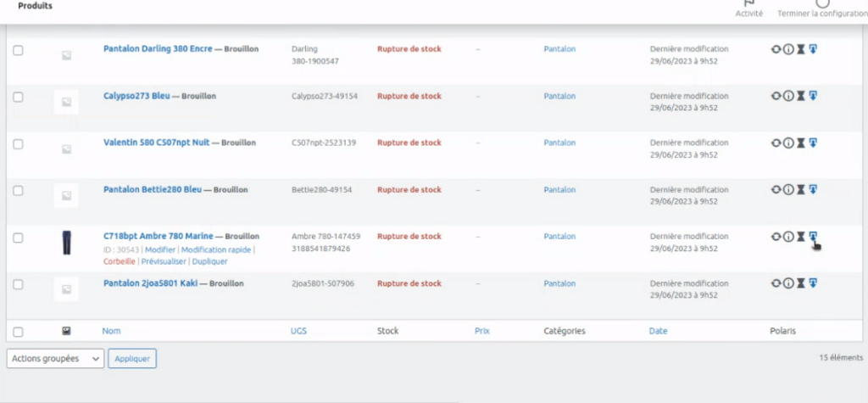The image size is (868, 403).
Task: Toggle the select-all checkbox in the table footer
Action: tap(18, 332)
